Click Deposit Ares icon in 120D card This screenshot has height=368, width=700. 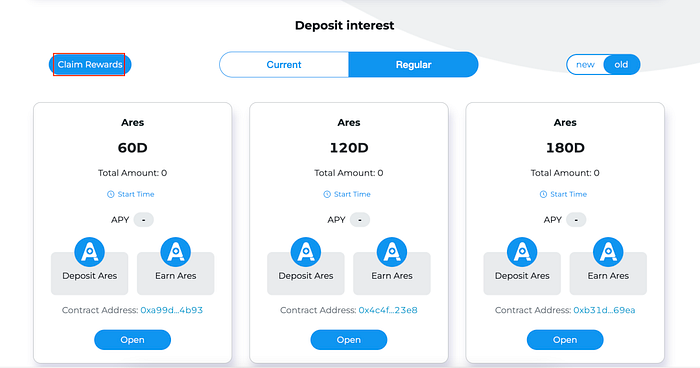(x=306, y=252)
